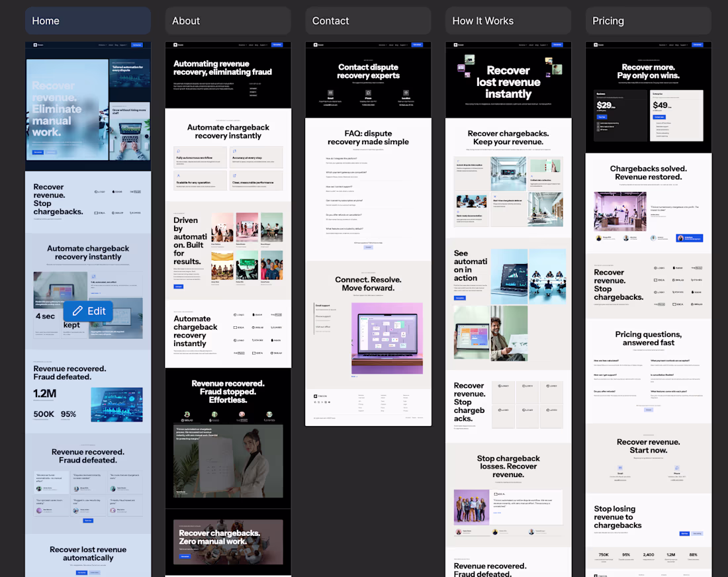
Task: Select Contact FAQ 'dispute recovery made simple'
Action: 368,189
